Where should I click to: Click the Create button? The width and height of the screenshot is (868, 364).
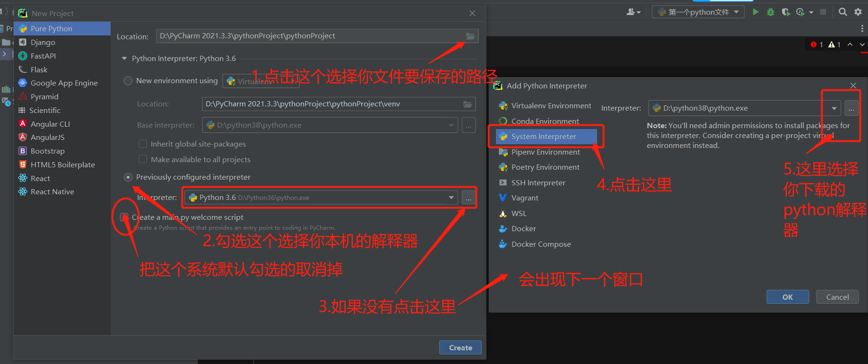point(460,347)
